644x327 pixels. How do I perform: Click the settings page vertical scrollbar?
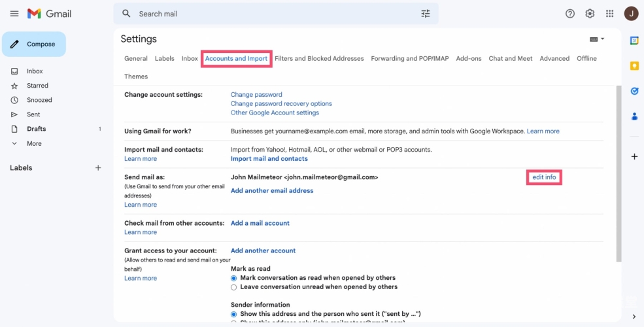(x=619, y=174)
